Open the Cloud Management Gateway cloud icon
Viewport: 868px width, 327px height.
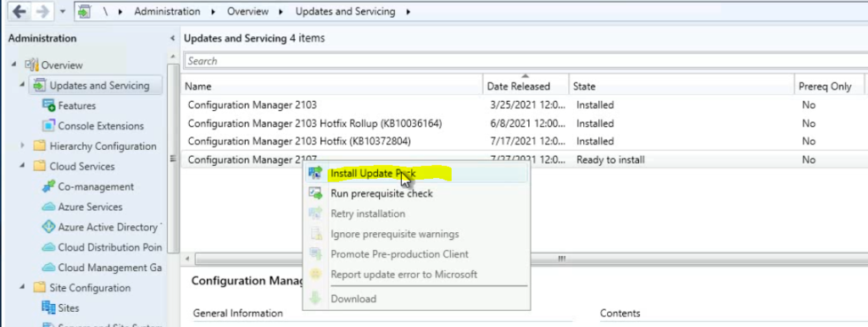point(48,267)
